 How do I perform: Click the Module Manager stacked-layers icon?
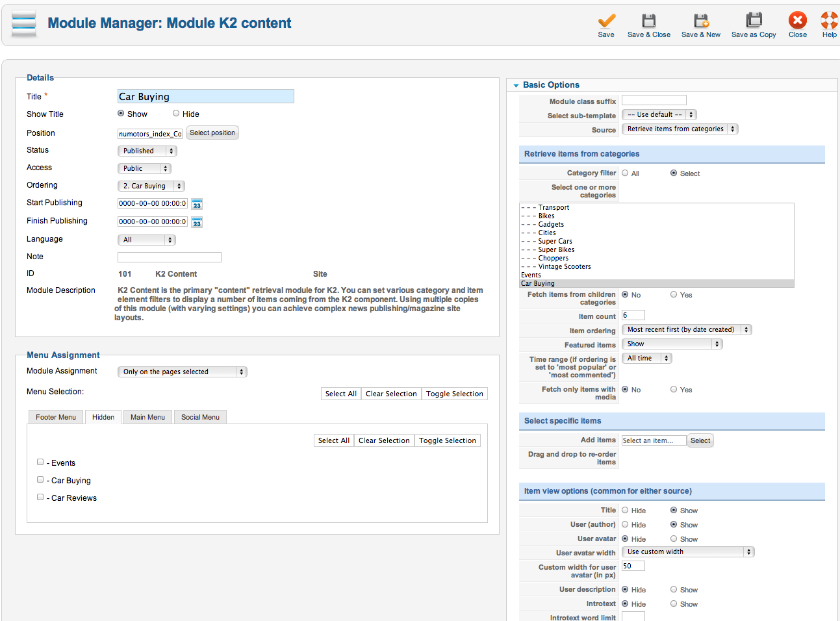click(x=24, y=23)
